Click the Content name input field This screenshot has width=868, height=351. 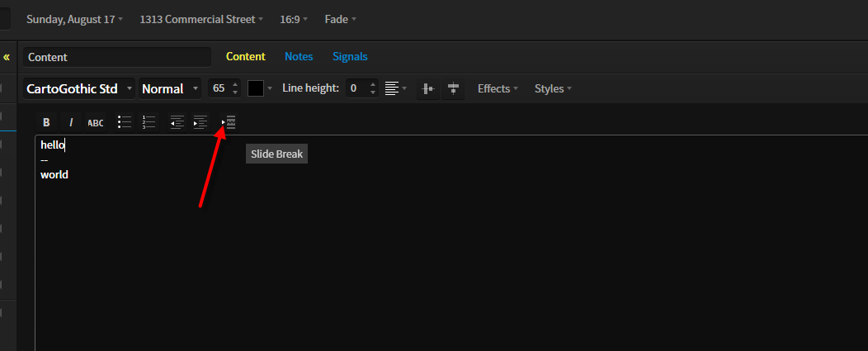coord(117,57)
